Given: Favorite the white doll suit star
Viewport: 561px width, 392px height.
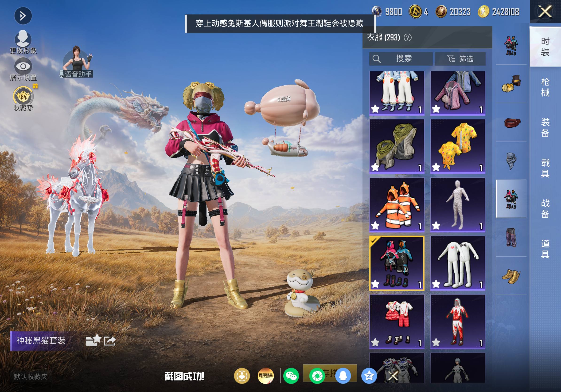Looking at the screenshot, I should 436,284.
